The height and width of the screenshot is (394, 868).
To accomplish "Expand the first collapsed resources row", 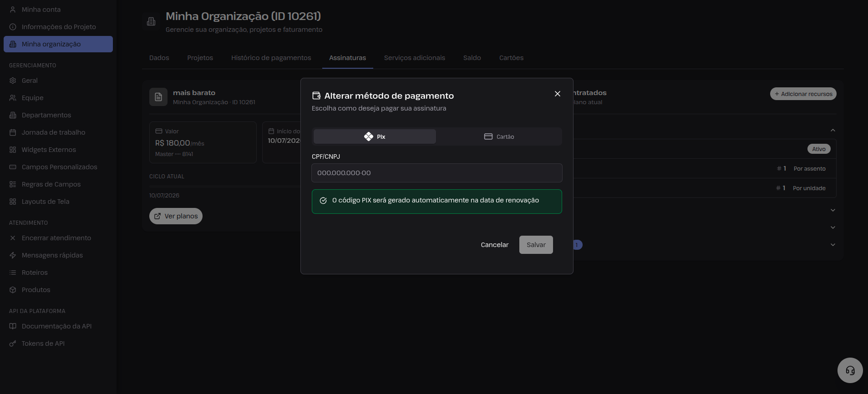I will (832, 210).
